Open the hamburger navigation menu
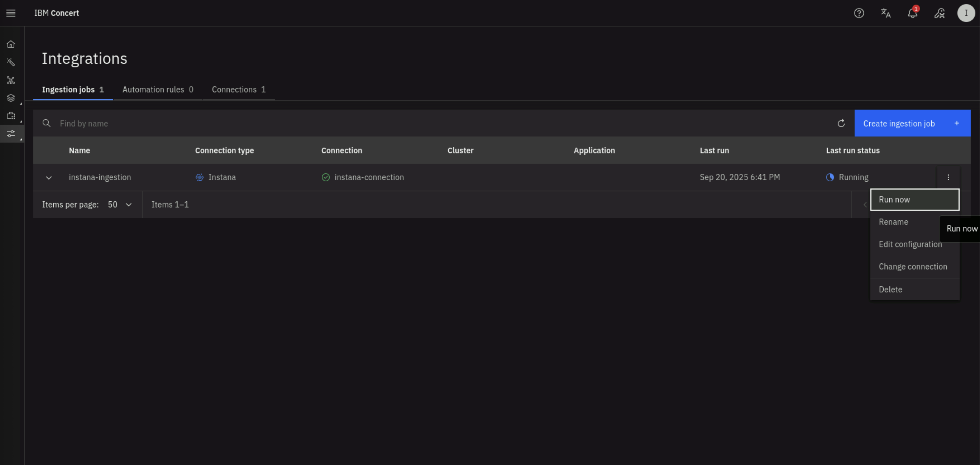Viewport: 980px width, 465px height. point(11,13)
